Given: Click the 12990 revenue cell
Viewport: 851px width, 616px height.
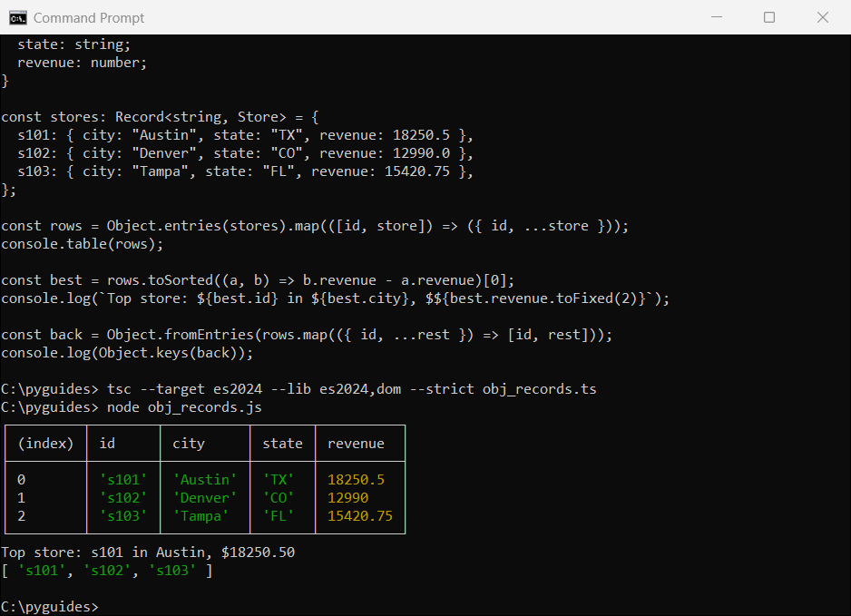Looking at the screenshot, I should click(347, 498).
